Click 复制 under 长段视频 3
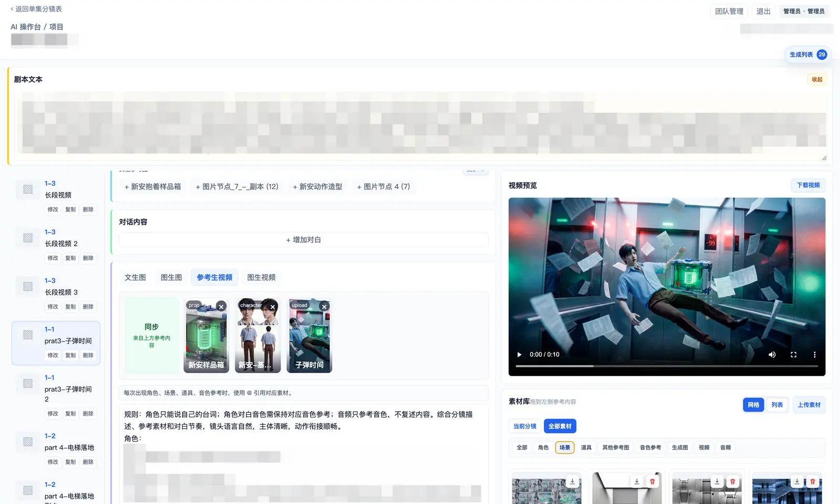 (70, 307)
